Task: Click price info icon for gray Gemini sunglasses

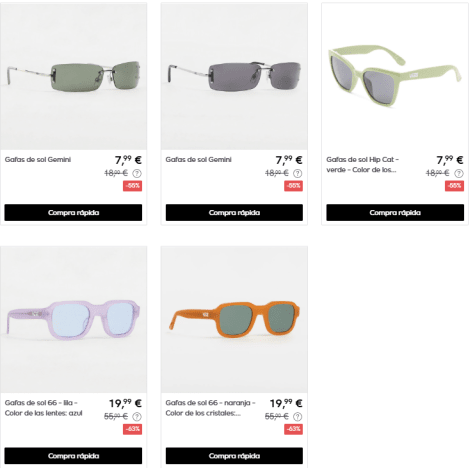Action: point(298,173)
